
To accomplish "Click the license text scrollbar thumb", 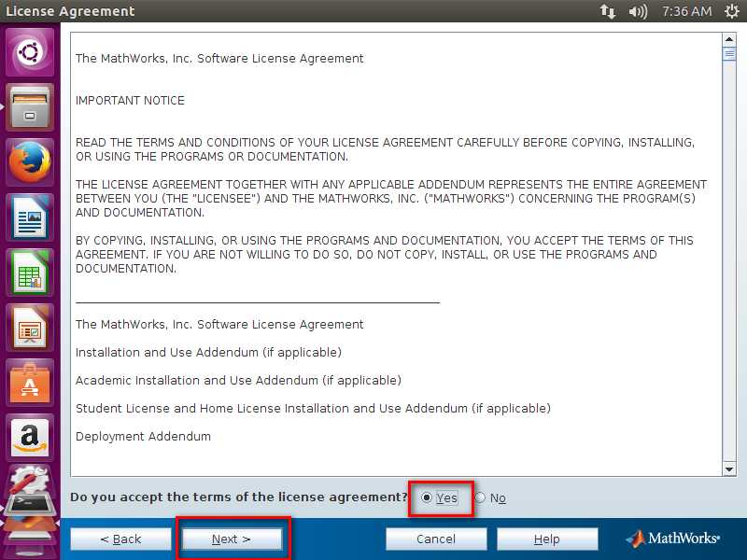I will tap(729, 54).
